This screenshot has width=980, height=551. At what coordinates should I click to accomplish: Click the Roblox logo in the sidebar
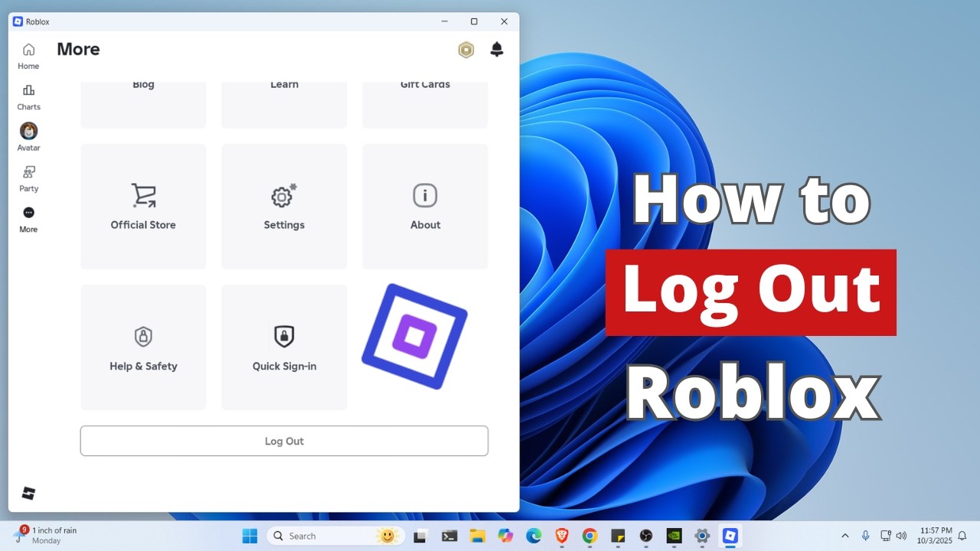coord(28,494)
